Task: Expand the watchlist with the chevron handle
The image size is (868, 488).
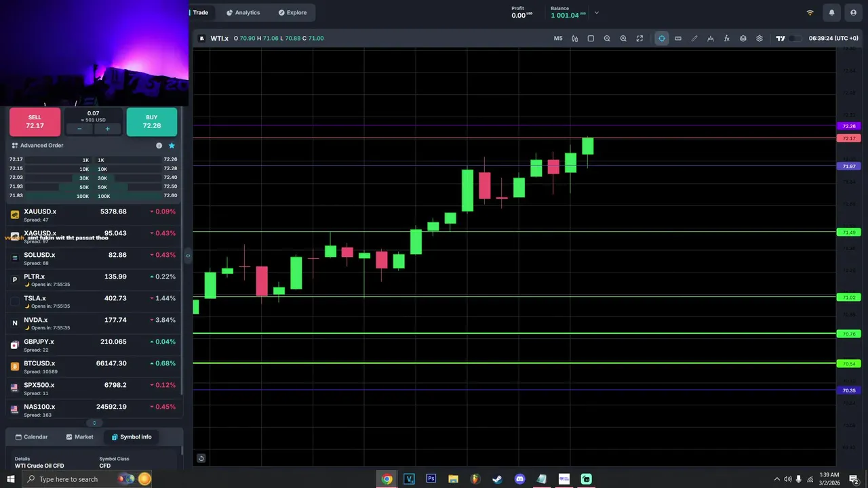Action: 94,423
